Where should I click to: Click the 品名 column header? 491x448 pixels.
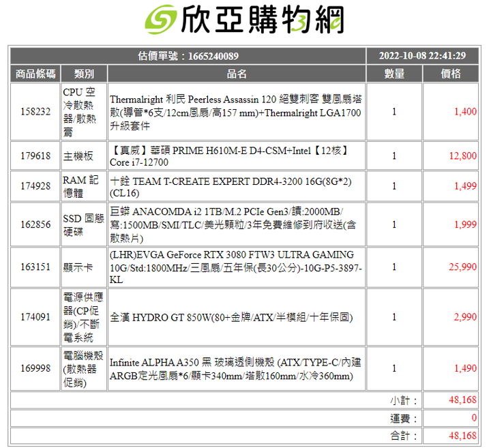[x=237, y=74]
